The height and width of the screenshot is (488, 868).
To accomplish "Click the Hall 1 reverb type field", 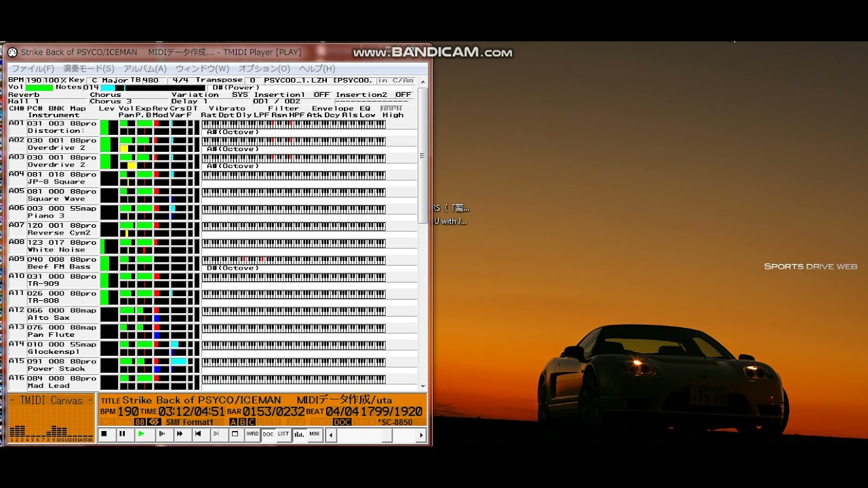I will click(x=47, y=102).
